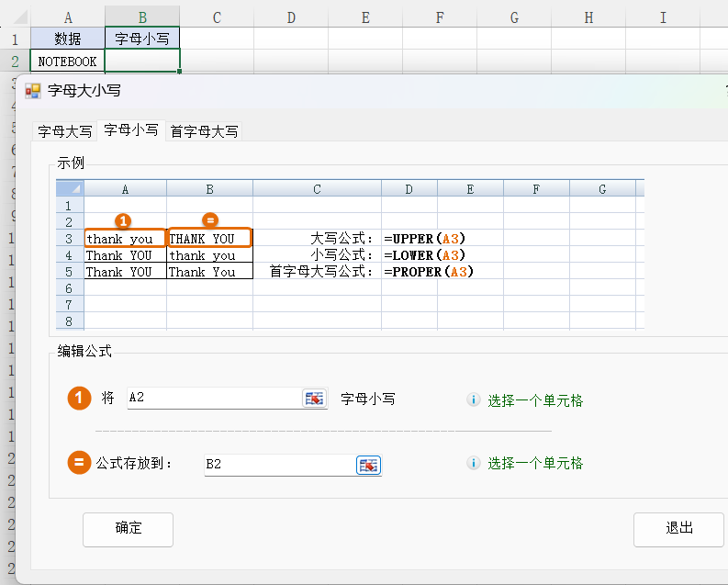The image size is (728, 585).
Task: Open the 首字母大写 tab
Action: pos(204,131)
